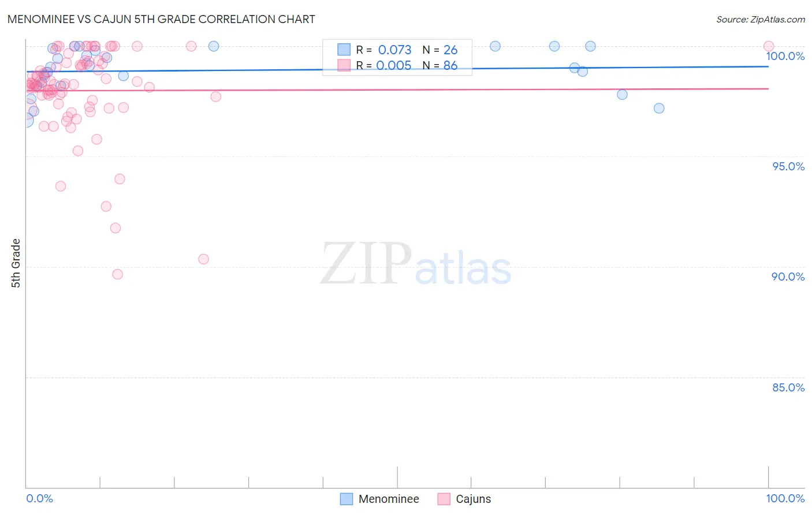Viewport: 812px width, 515px height.
Task: Click the lowest pink data point near 90%
Action: pyautogui.click(x=118, y=274)
